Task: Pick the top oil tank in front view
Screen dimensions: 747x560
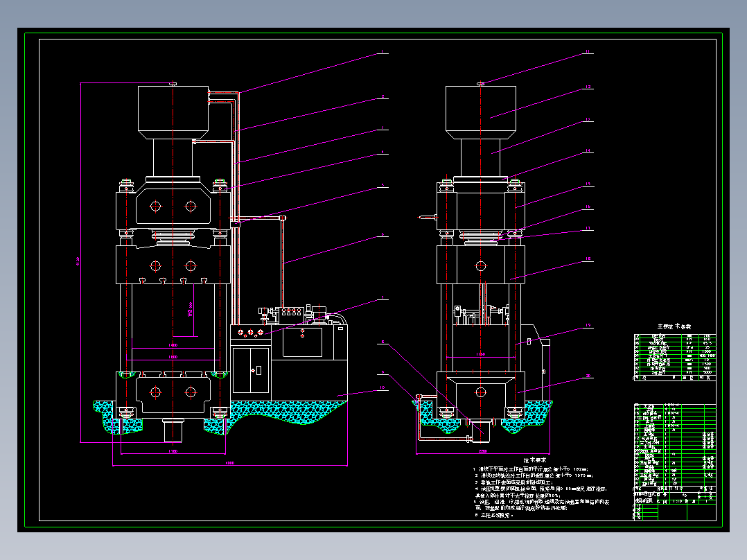Action: [173, 112]
